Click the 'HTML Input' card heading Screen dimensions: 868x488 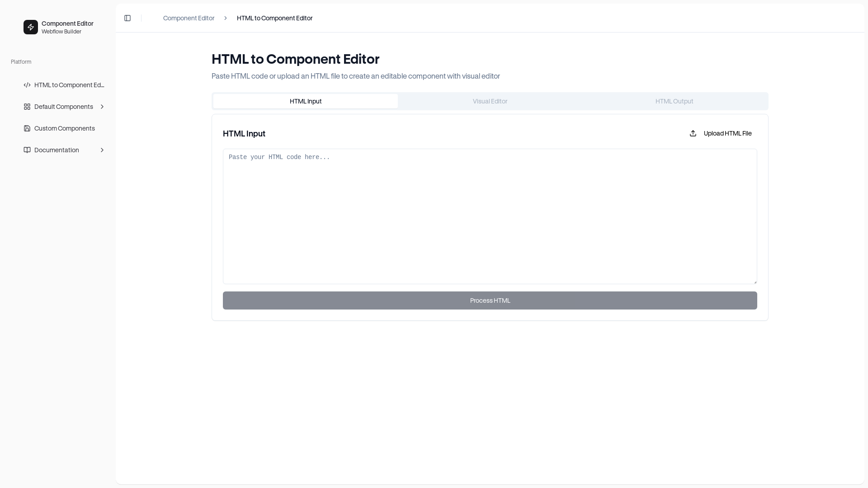pos(244,134)
